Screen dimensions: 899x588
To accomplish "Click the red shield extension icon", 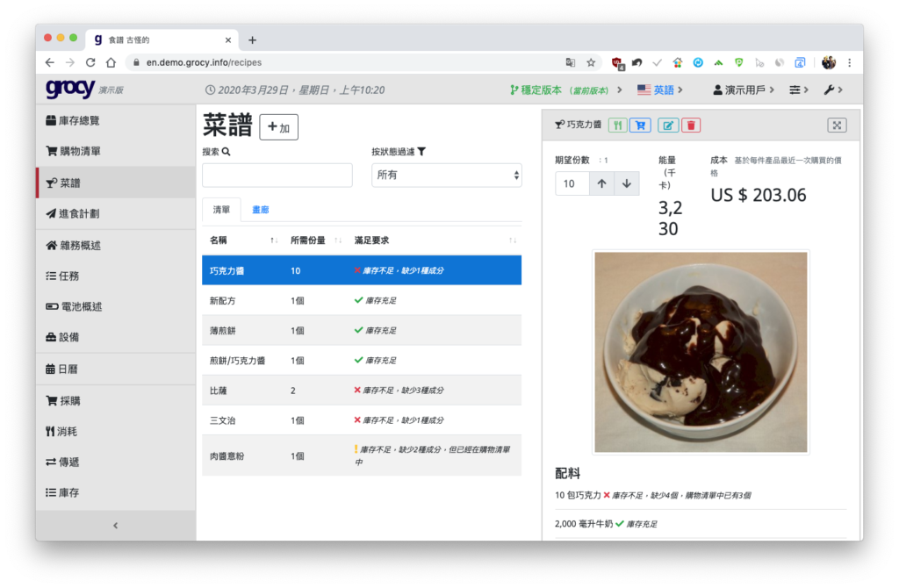I will tap(617, 63).
